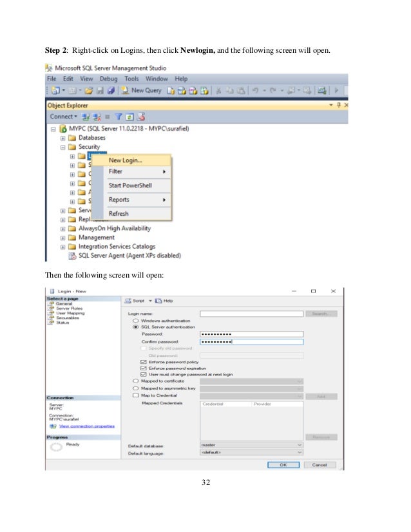Click the Filter funnel icon in Object Explorer
This screenshot has height=532, width=411.
click(x=118, y=117)
